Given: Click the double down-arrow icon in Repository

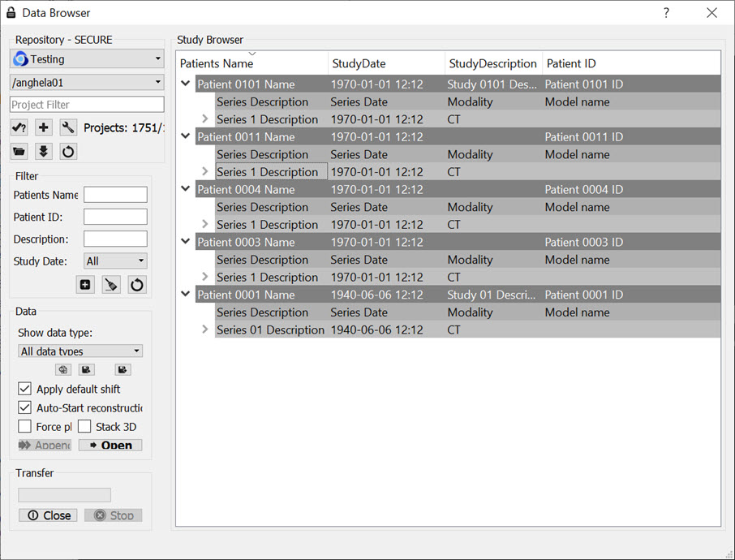Looking at the screenshot, I should click(44, 151).
